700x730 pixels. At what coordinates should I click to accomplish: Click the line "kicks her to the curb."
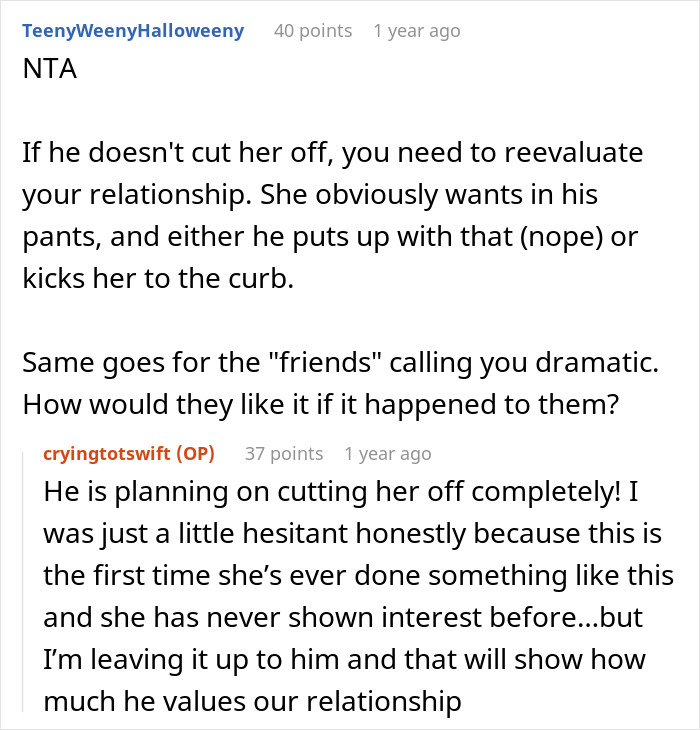coord(158,277)
